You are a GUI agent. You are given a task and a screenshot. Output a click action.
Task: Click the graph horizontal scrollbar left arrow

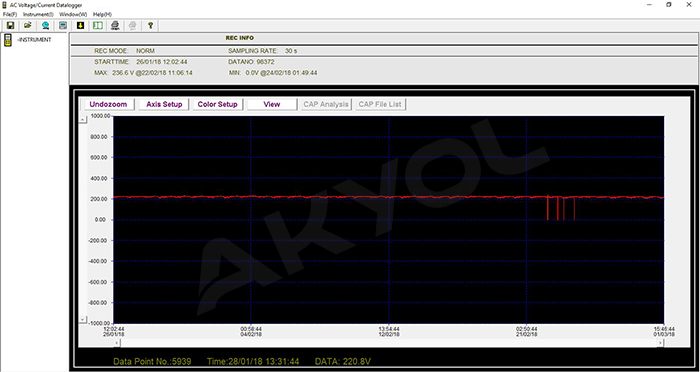[117, 342]
